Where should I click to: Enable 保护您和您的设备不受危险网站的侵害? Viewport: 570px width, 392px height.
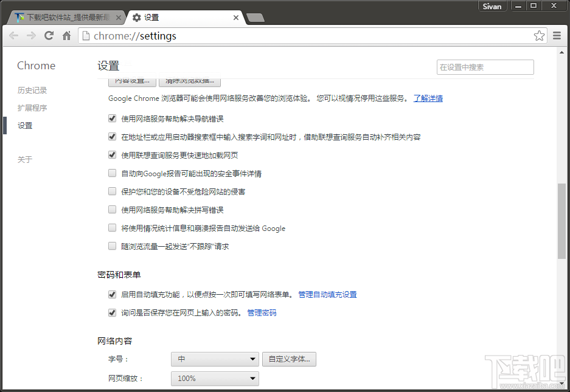[x=112, y=190]
